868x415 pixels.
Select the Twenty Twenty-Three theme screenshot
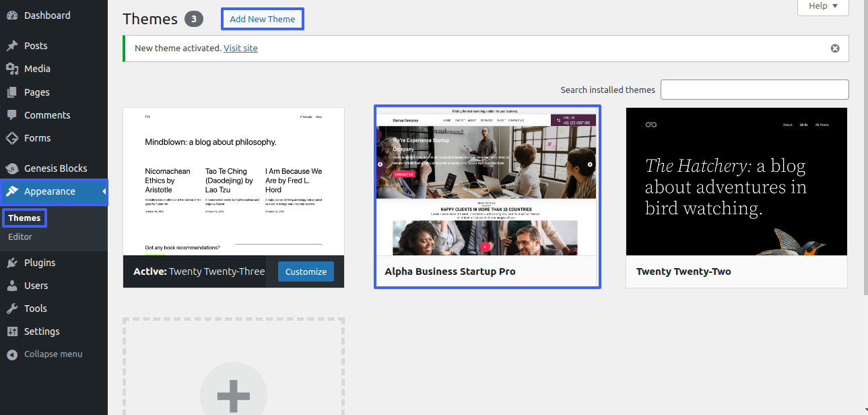[234, 181]
